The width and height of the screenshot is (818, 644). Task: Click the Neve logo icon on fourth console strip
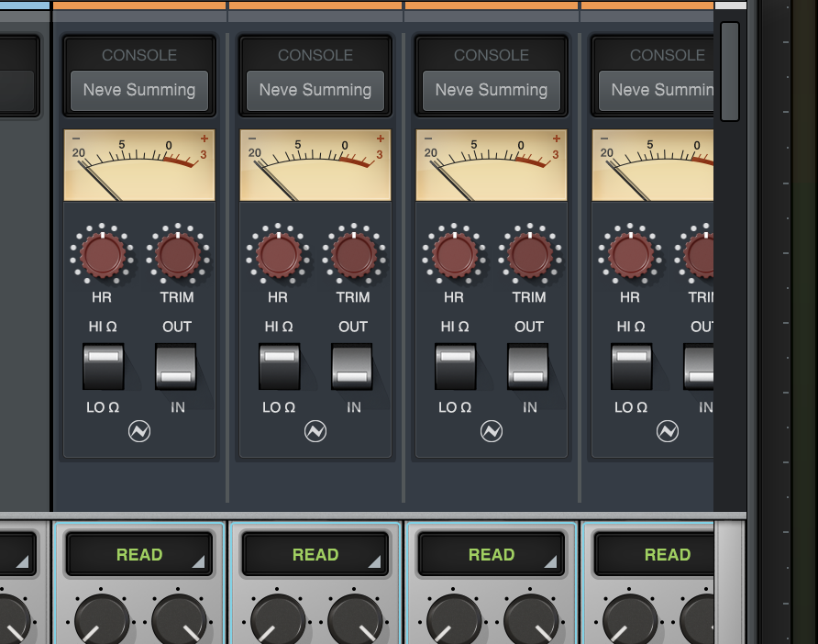tap(668, 431)
